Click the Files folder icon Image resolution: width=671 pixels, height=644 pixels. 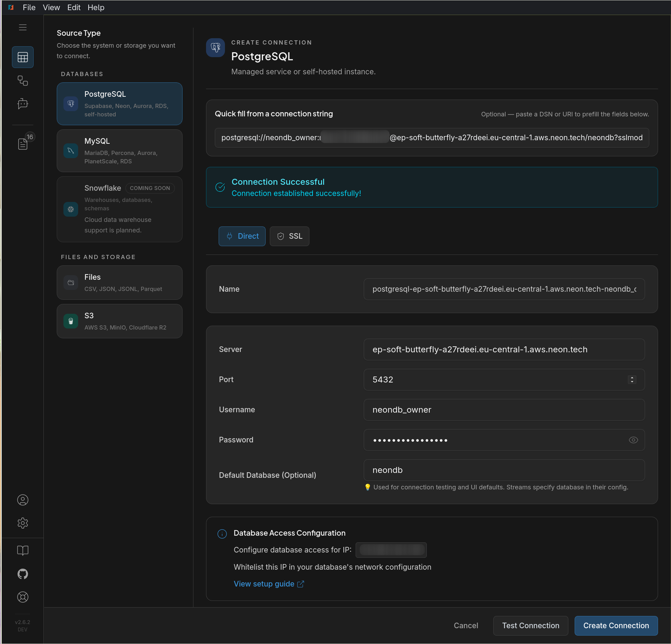pos(71,283)
